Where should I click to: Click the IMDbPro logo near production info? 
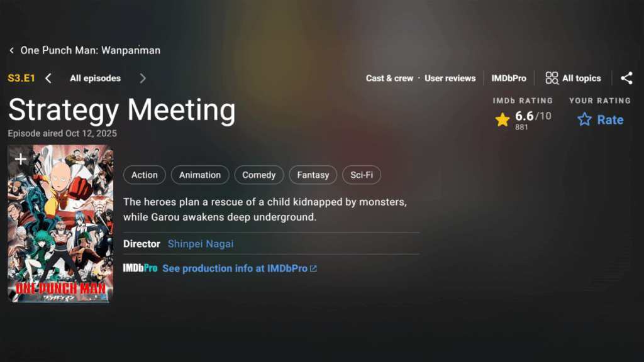pyautogui.click(x=140, y=268)
